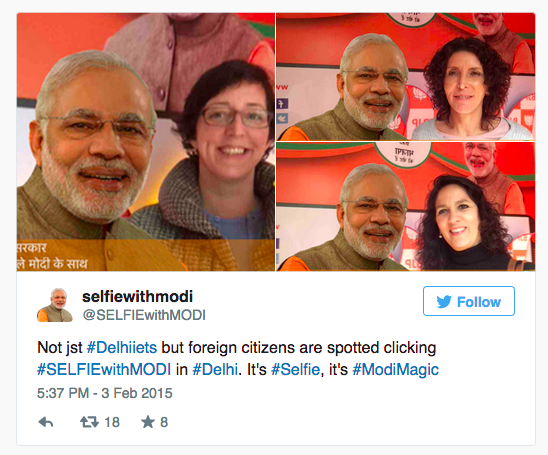
Task: Click the favorite star icon
Action: pos(148,422)
